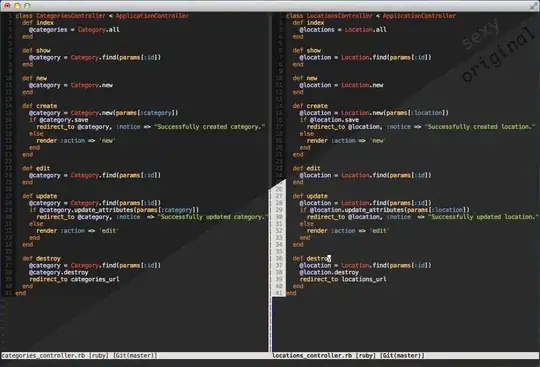This screenshot has height=367, width=540.
Task: Click 'Category.new(params[:category])' line
Action: tap(104, 113)
